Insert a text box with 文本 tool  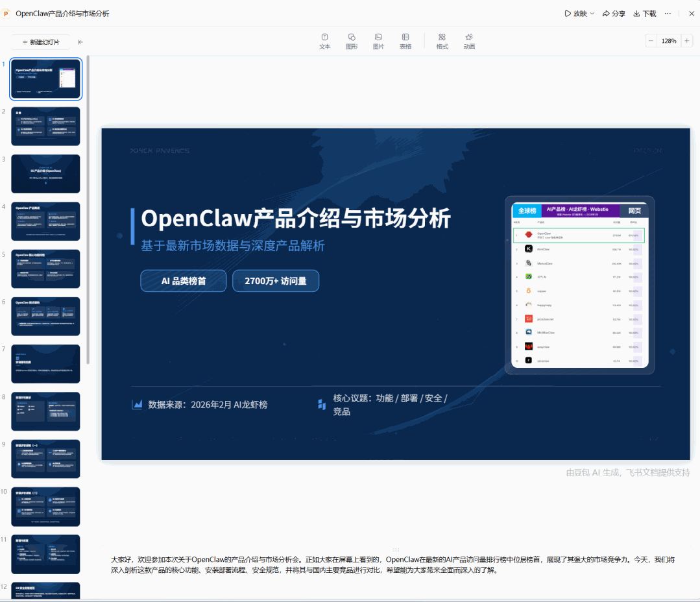(325, 41)
